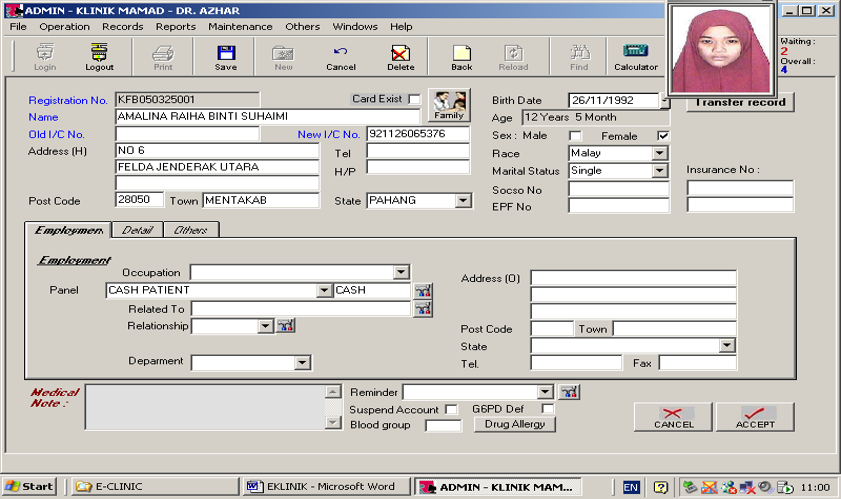Open the Reports menu
841x499 pixels.
pos(175,27)
